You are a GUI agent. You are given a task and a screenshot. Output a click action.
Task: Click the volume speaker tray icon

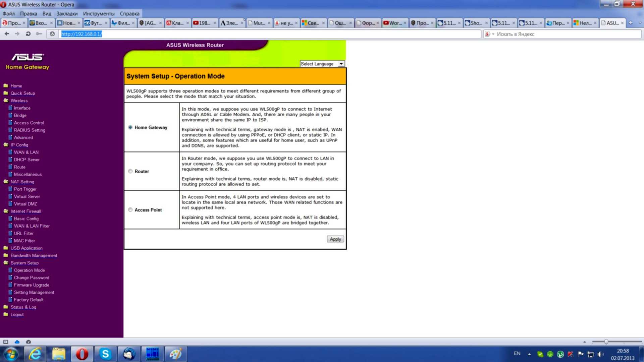point(600,354)
